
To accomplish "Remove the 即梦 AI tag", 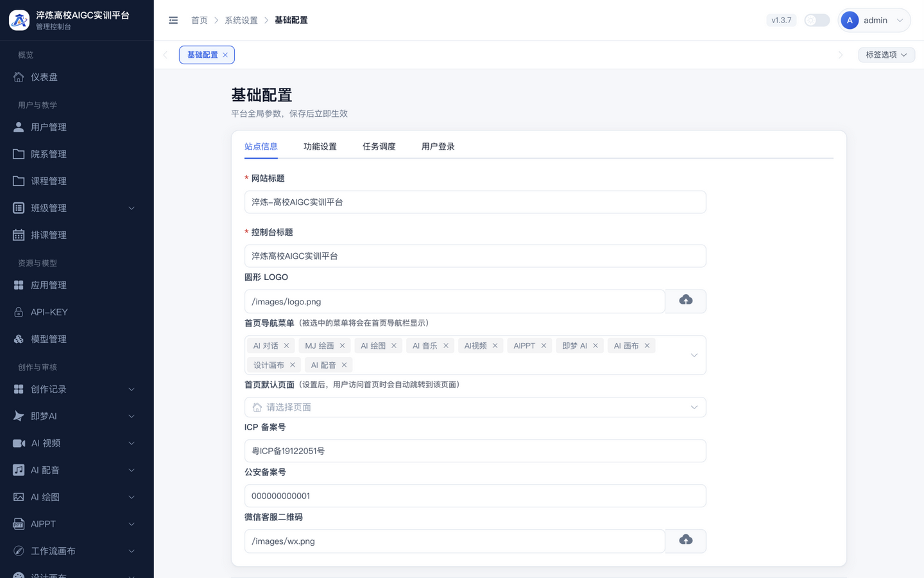I will (x=595, y=346).
